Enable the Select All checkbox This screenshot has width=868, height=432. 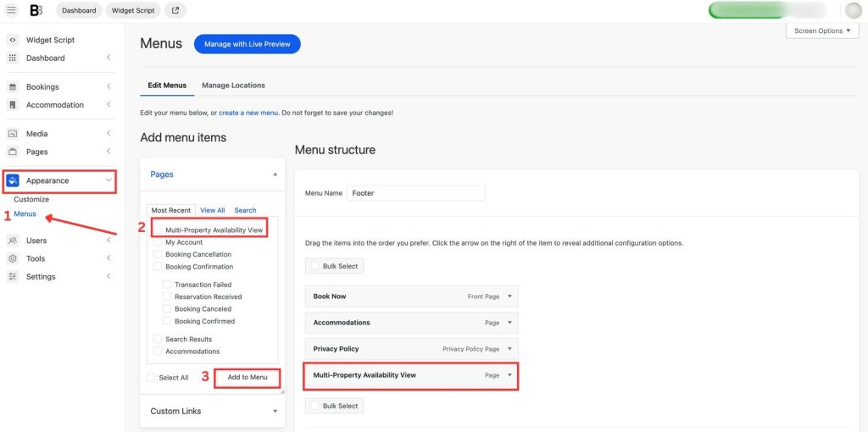pos(151,378)
